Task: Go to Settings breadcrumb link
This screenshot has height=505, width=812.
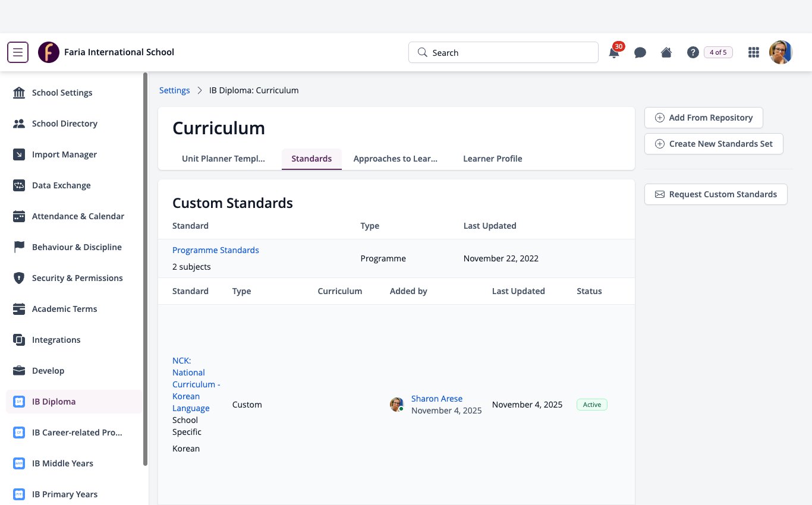Action: [x=174, y=90]
